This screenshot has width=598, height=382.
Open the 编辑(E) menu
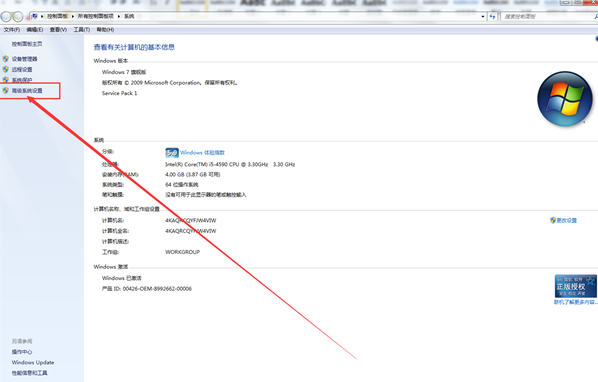35,29
